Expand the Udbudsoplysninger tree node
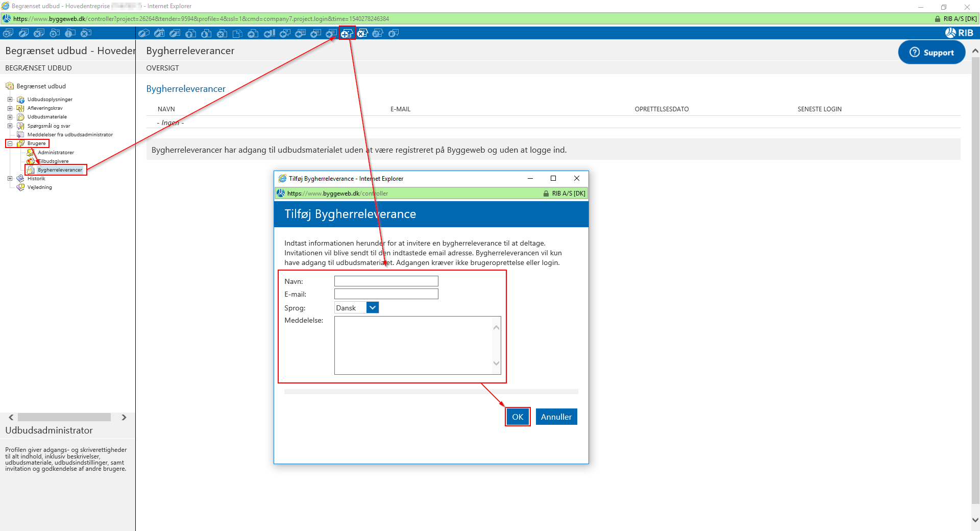980x531 pixels. coord(10,100)
